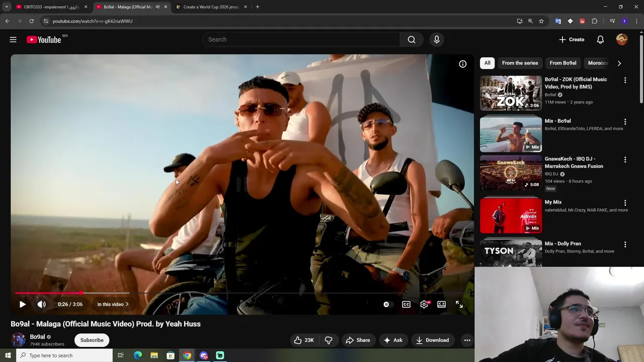
Task: Click the search magnifier button
Action: [412, 39]
